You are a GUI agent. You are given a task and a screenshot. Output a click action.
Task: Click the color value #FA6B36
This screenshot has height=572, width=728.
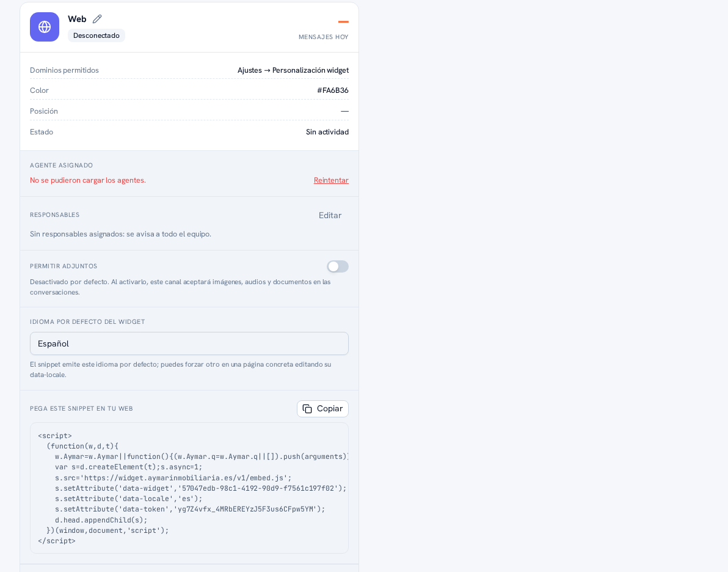[333, 90]
